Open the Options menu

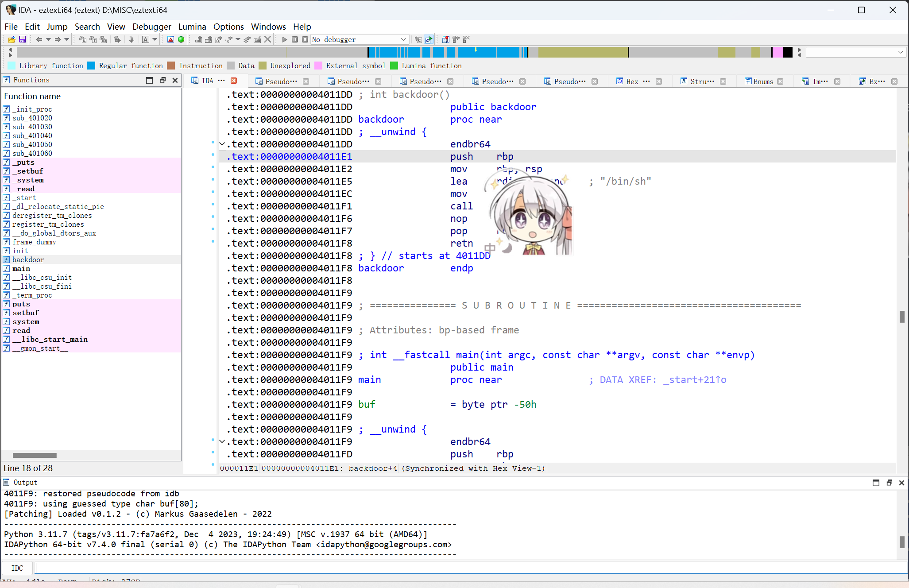228,27
